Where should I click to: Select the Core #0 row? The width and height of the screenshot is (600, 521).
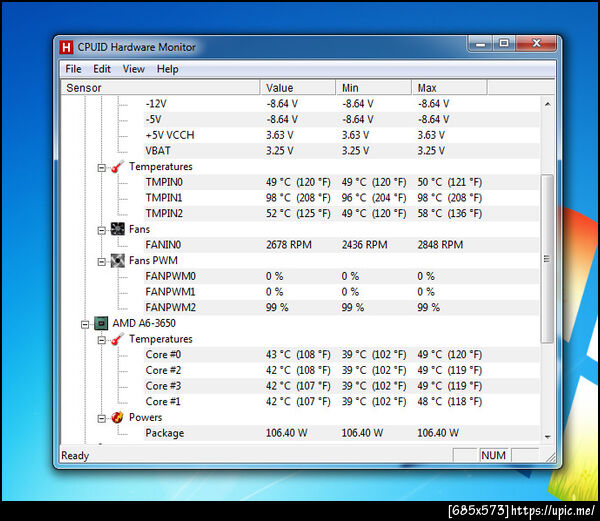pos(342,355)
